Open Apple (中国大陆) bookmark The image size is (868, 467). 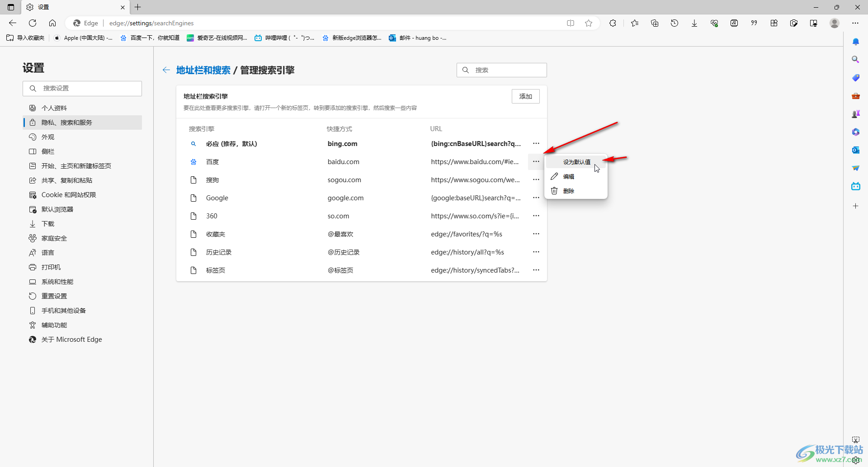[x=83, y=38]
